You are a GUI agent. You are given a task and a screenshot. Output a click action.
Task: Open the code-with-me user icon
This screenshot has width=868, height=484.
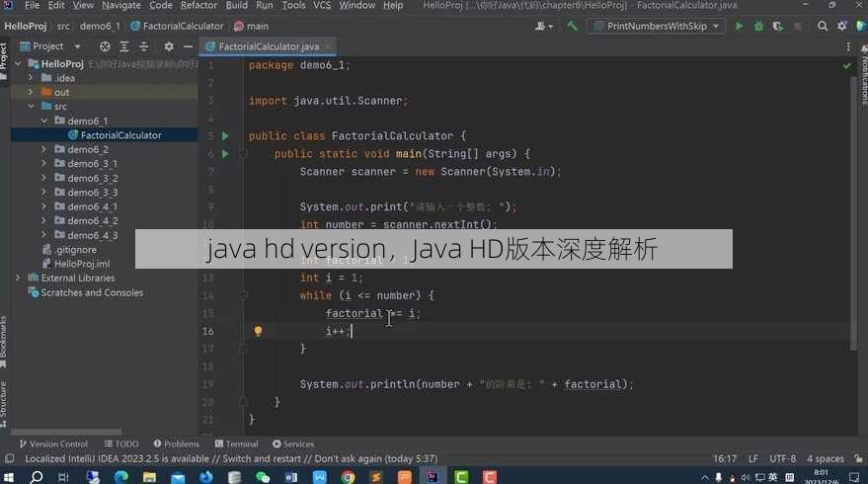(543, 26)
